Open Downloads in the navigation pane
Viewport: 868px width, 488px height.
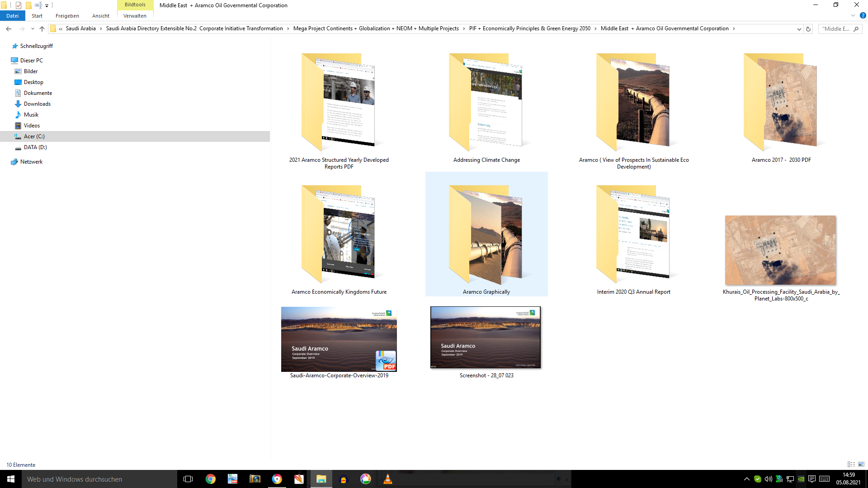(37, 104)
